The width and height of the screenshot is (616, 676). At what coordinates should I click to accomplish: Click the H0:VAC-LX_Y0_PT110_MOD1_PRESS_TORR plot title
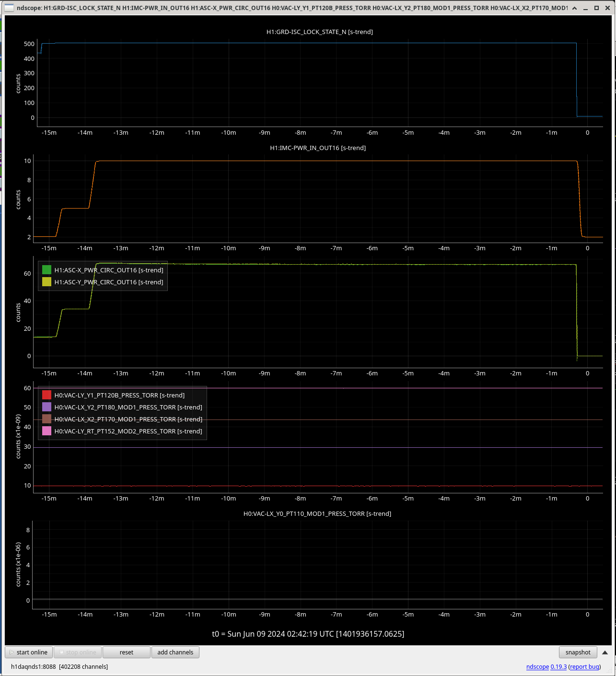(x=317, y=513)
